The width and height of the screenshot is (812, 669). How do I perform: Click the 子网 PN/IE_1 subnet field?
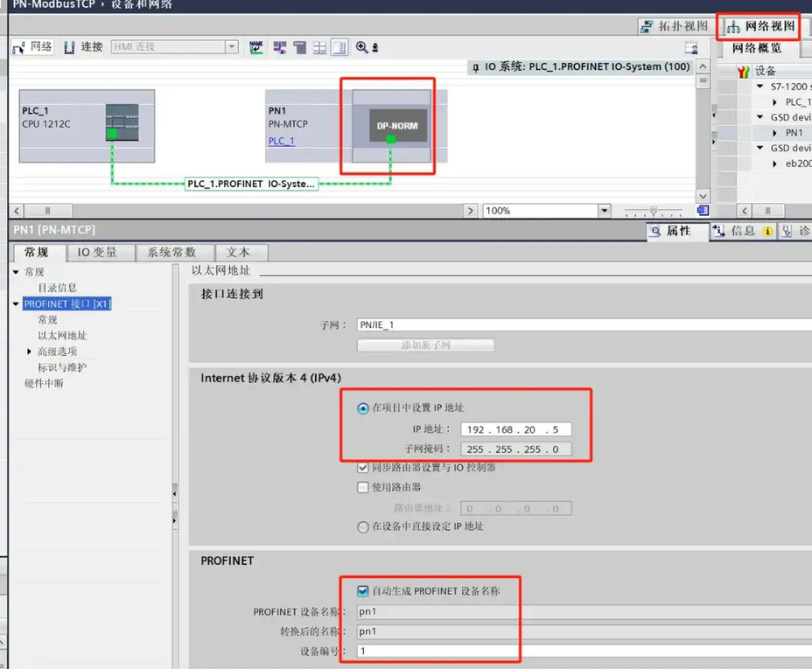[584, 325]
